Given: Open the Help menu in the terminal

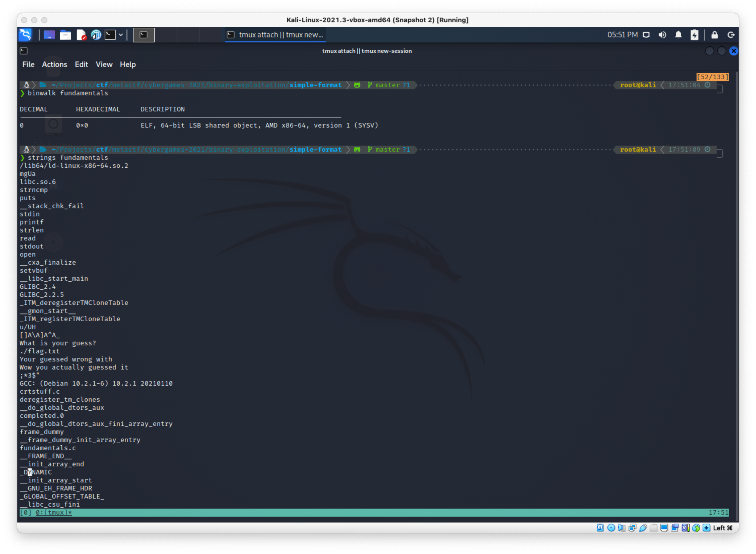Looking at the screenshot, I should (x=128, y=64).
